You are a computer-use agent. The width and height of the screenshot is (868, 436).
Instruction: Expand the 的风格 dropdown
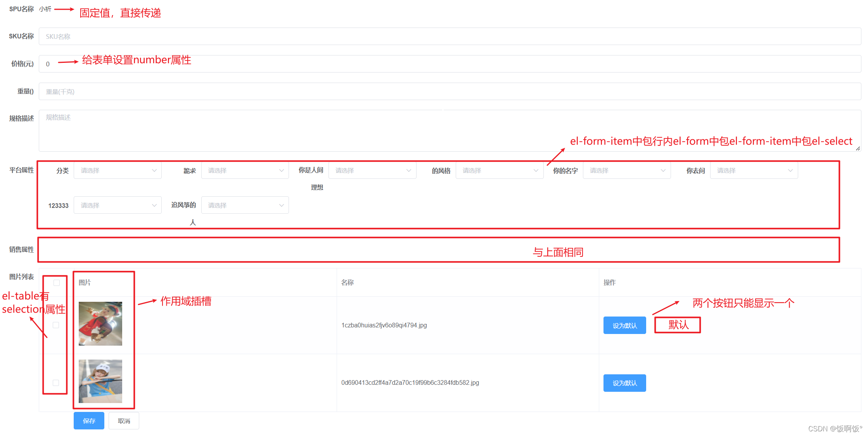pos(499,170)
